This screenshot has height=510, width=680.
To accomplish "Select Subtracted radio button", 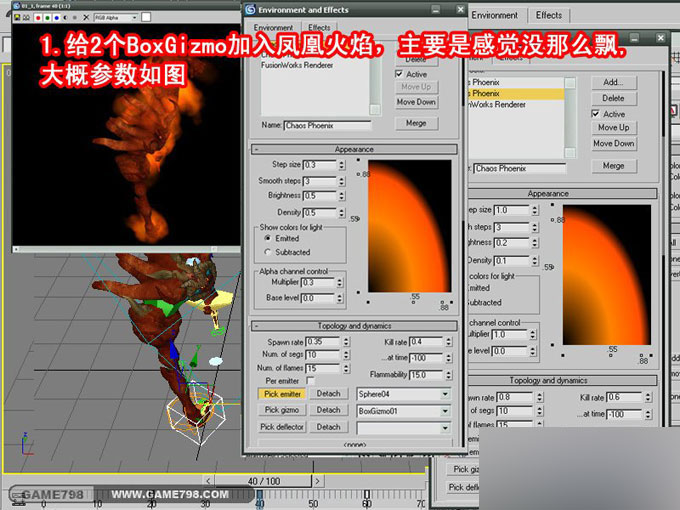I will 268,252.
